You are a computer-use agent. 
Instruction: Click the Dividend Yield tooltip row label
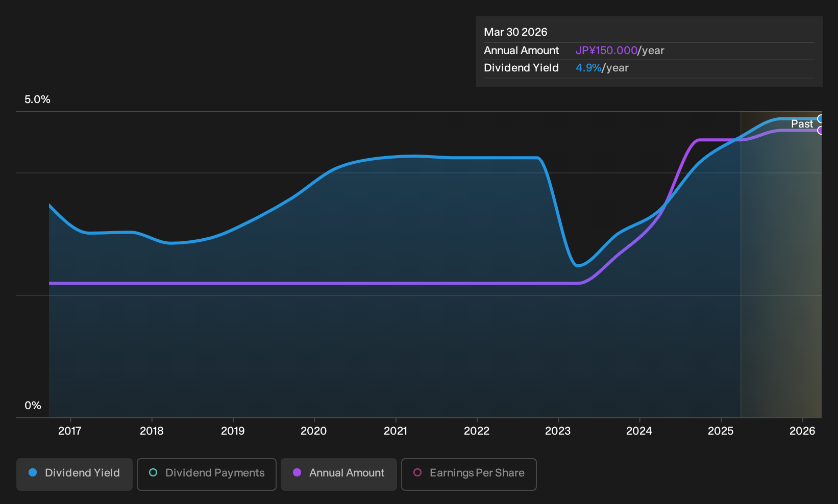click(x=521, y=68)
